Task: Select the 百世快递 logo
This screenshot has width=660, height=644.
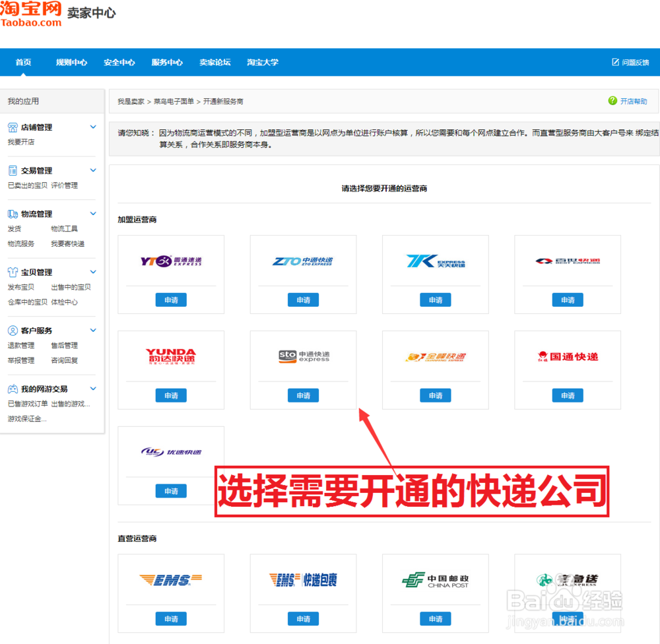Action: pyautogui.click(x=568, y=261)
